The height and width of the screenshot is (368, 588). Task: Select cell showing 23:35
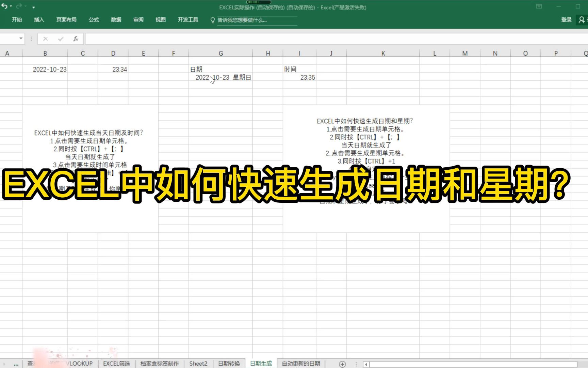pyautogui.click(x=299, y=77)
